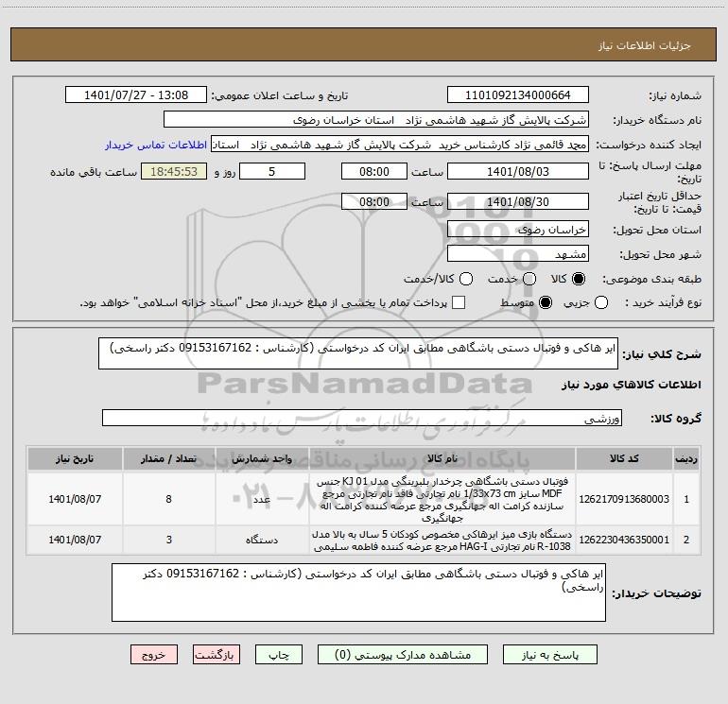Click unit cell دستگاه in row 2

point(262,540)
